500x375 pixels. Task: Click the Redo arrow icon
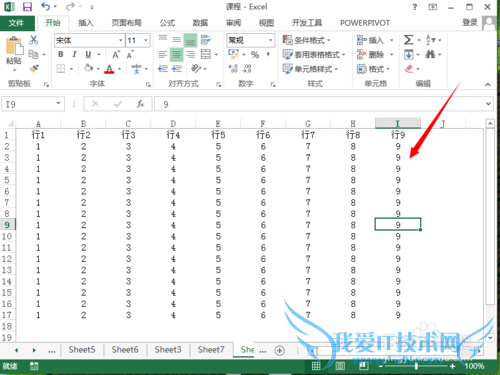(x=70, y=7)
